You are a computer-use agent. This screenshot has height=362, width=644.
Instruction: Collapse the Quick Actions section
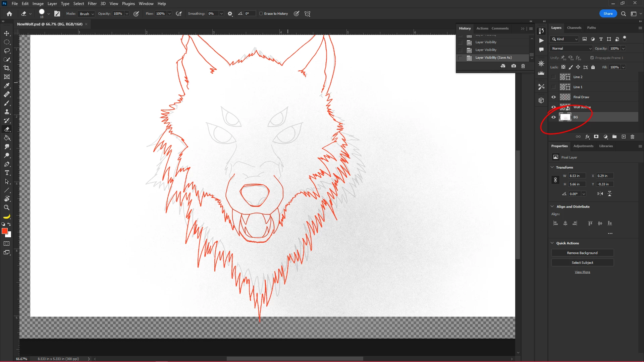click(x=552, y=243)
